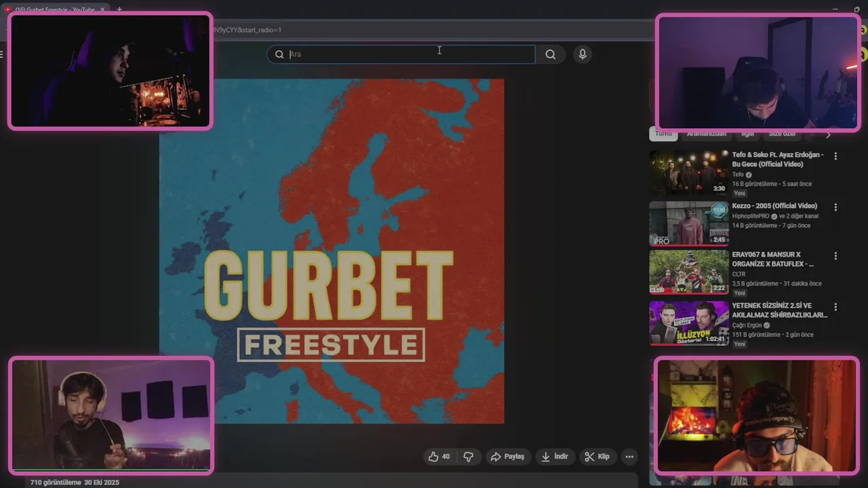This screenshot has height=488, width=868.
Task: Open Kezzo - 2005 video thumbnail
Action: [x=689, y=223]
